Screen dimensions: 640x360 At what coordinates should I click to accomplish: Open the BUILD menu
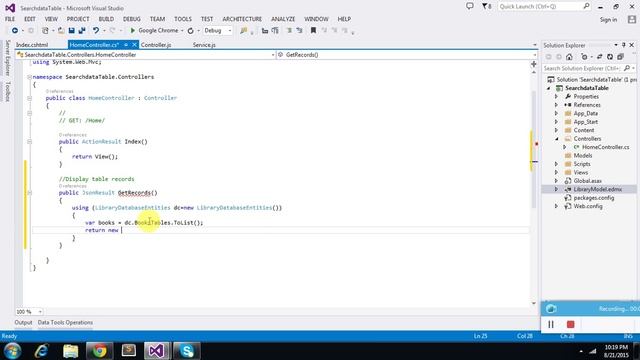point(106,19)
